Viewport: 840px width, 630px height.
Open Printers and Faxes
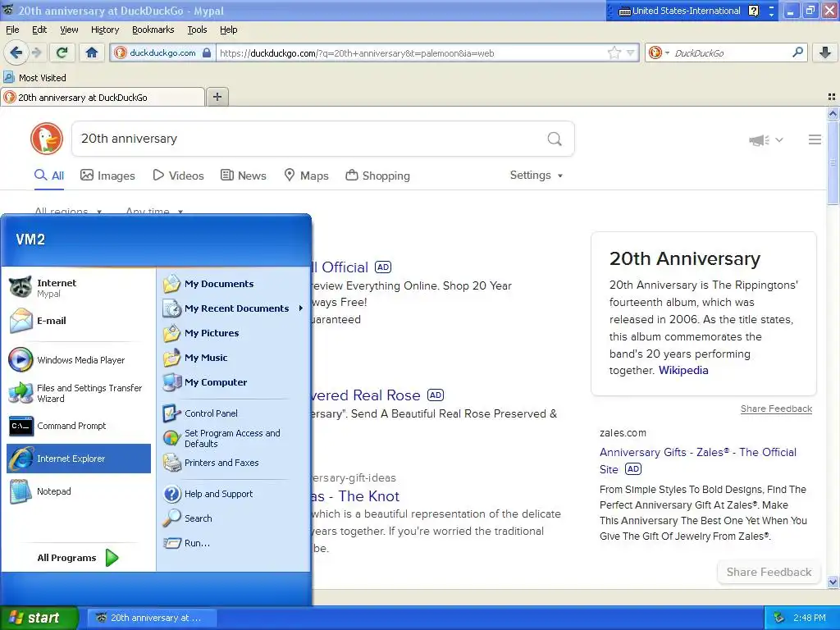[235, 463]
